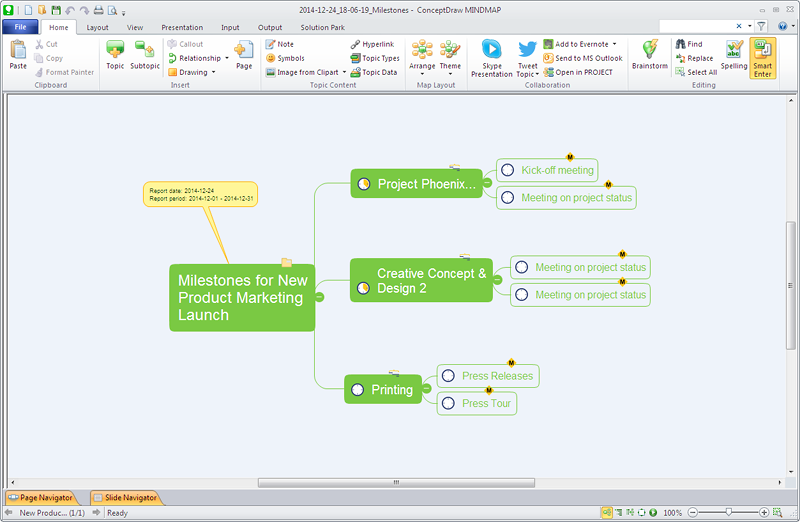
Task: Toggle the Press Releases status circle
Action: pyautogui.click(x=449, y=376)
